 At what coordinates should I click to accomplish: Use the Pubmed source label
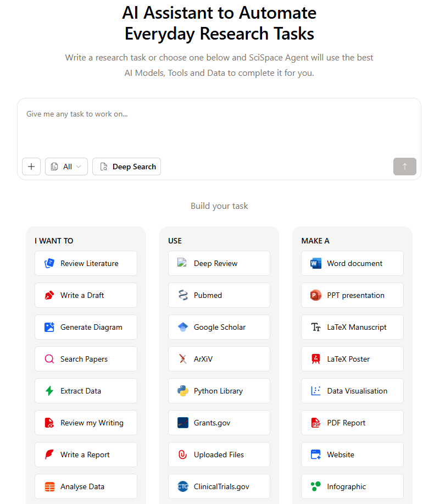(208, 295)
